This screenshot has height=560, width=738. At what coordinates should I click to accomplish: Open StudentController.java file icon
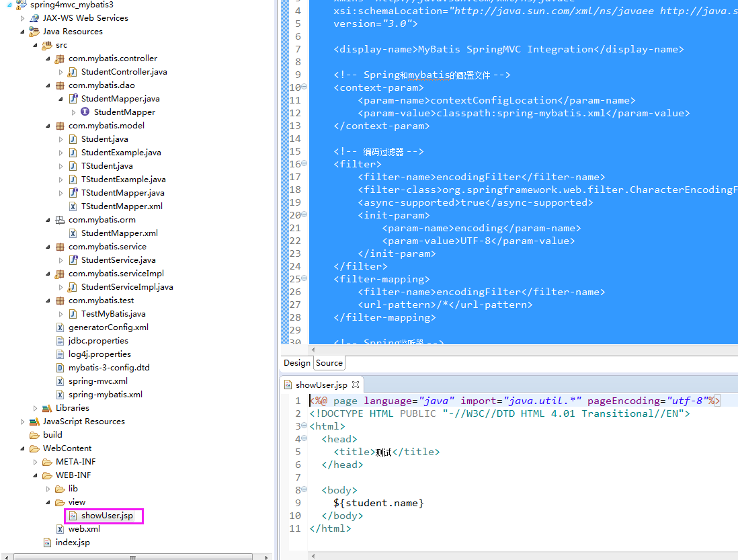[x=73, y=72]
